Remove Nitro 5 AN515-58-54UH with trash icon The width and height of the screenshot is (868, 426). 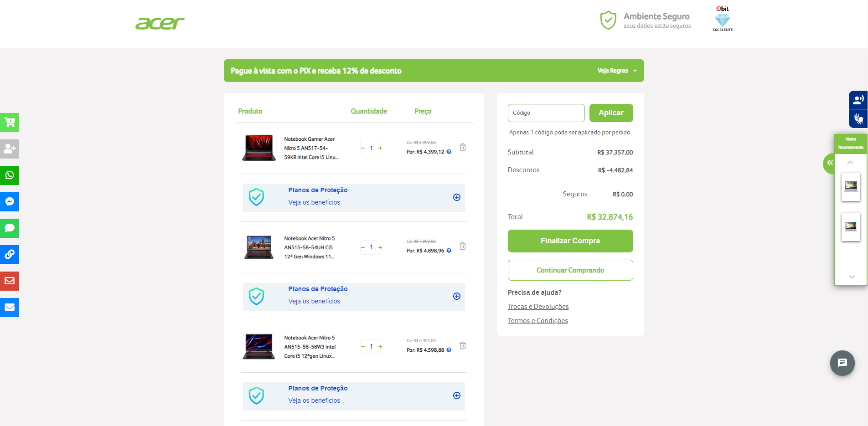click(x=463, y=246)
